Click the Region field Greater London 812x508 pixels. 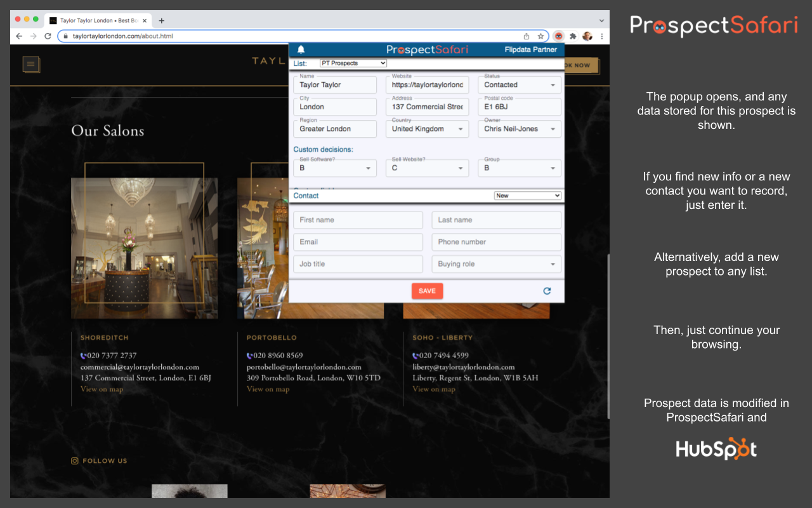click(335, 129)
